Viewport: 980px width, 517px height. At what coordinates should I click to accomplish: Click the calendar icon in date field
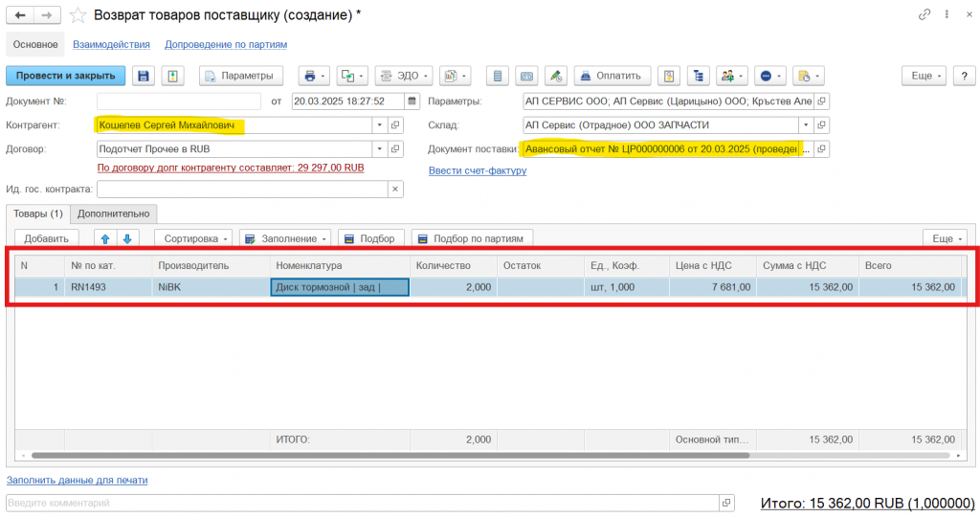click(x=412, y=101)
